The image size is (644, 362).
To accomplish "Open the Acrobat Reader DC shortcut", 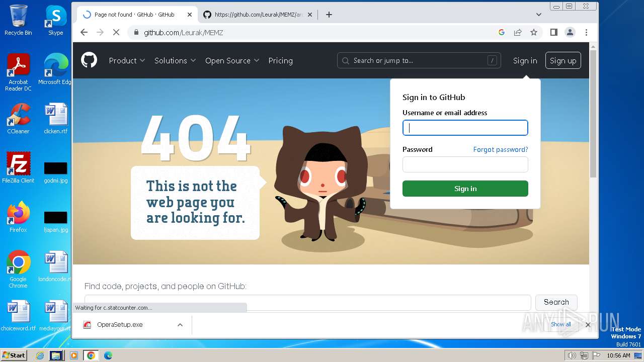I will (18, 73).
